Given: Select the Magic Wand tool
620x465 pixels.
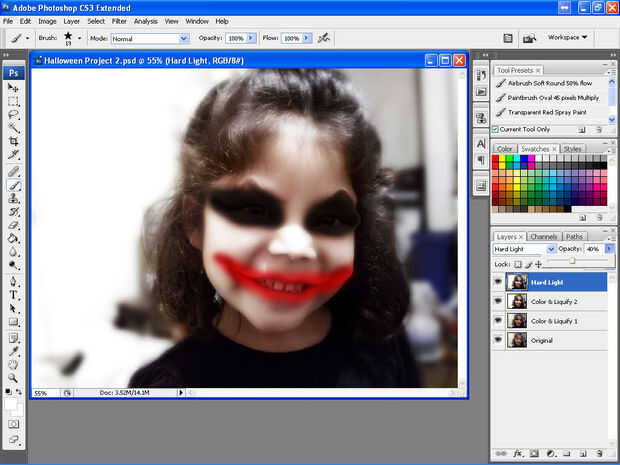Looking at the screenshot, I should click(x=13, y=128).
